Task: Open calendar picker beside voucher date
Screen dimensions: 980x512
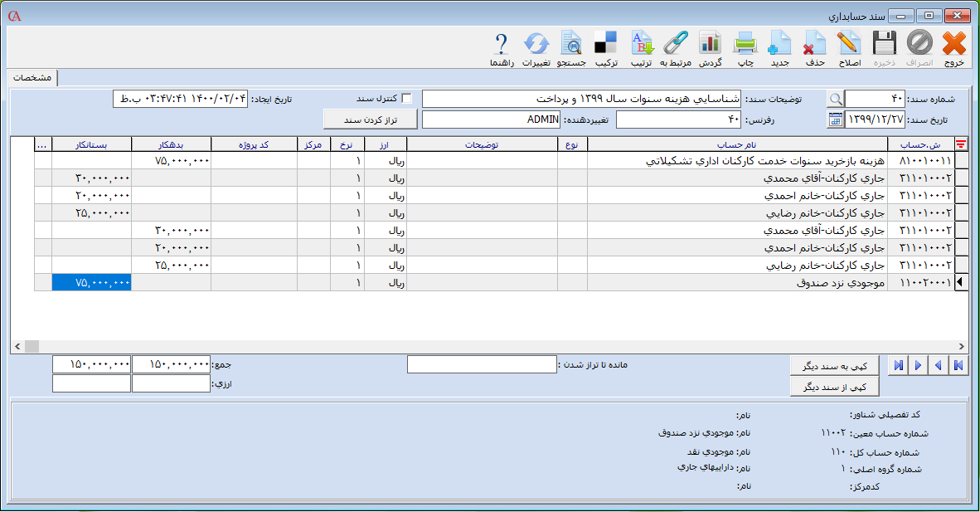Action: (x=835, y=120)
